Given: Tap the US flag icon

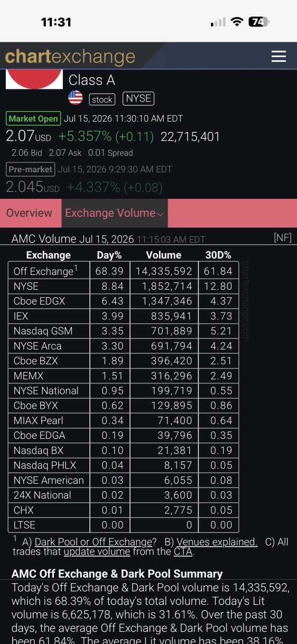Looking at the screenshot, I should point(76,98).
